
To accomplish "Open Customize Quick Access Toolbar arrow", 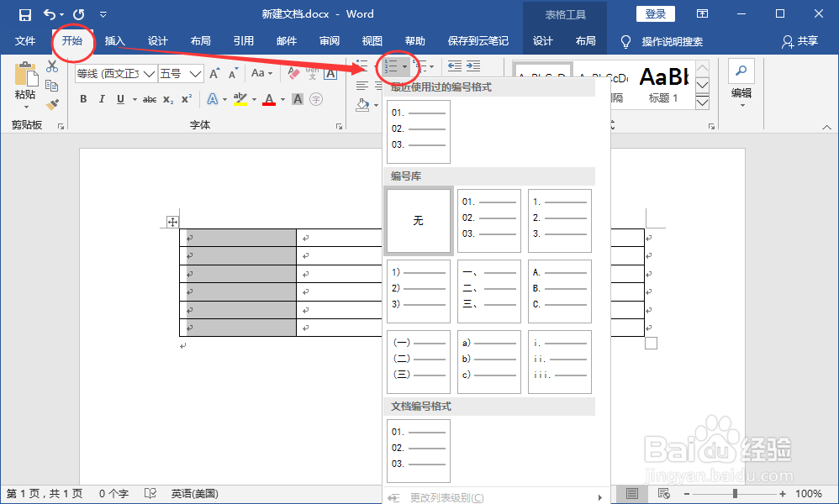I will [x=103, y=14].
